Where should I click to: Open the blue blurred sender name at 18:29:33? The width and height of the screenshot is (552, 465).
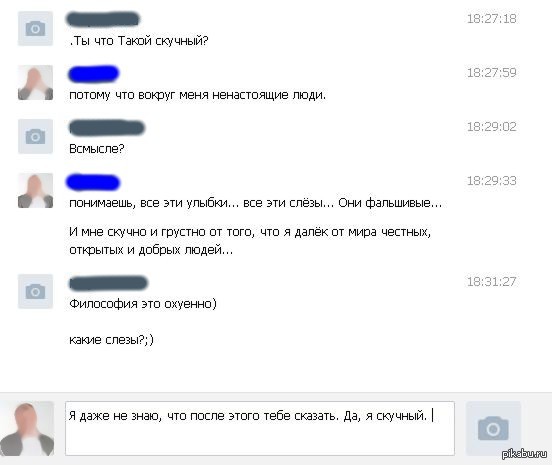pyautogui.click(x=94, y=182)
